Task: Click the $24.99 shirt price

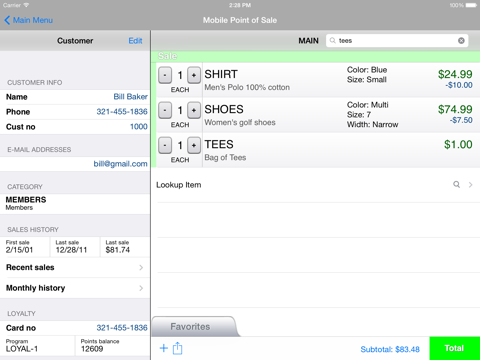Action: (x=455, y=74)
